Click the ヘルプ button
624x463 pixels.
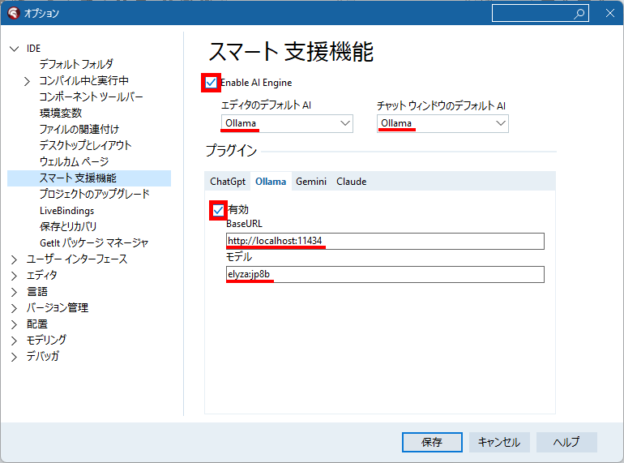point(566,441)
